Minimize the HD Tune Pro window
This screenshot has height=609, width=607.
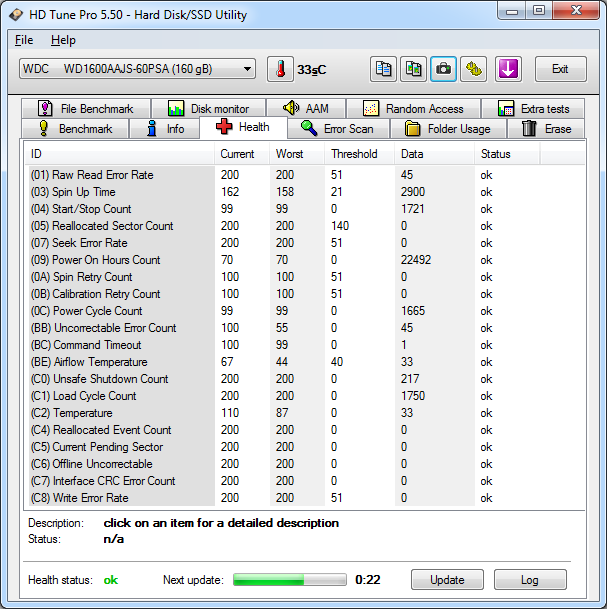click(x=512, y=10)
